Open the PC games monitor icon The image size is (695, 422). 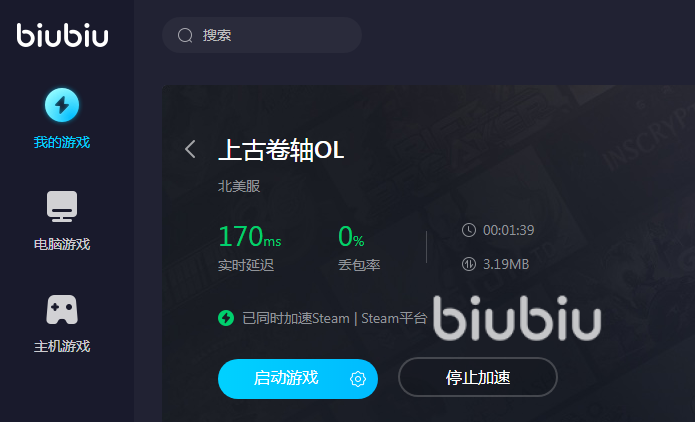point(62,206)
